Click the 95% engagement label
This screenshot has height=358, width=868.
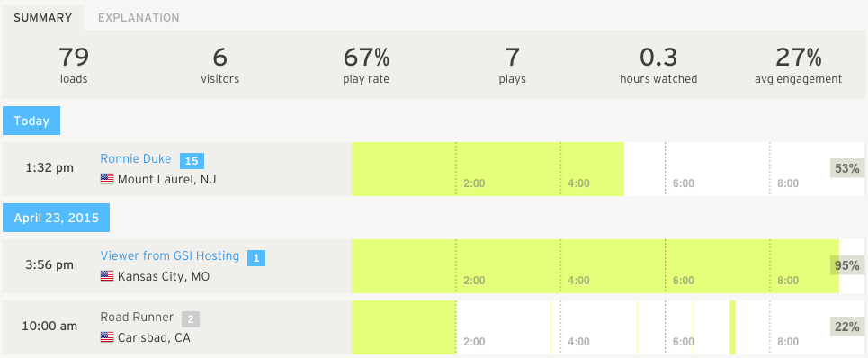tap(847, 265)
